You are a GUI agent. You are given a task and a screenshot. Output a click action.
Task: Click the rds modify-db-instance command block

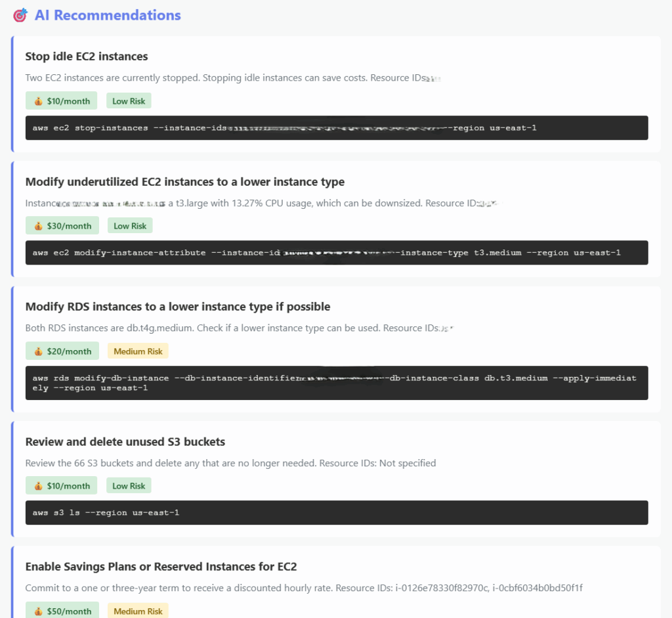[336, 383]
